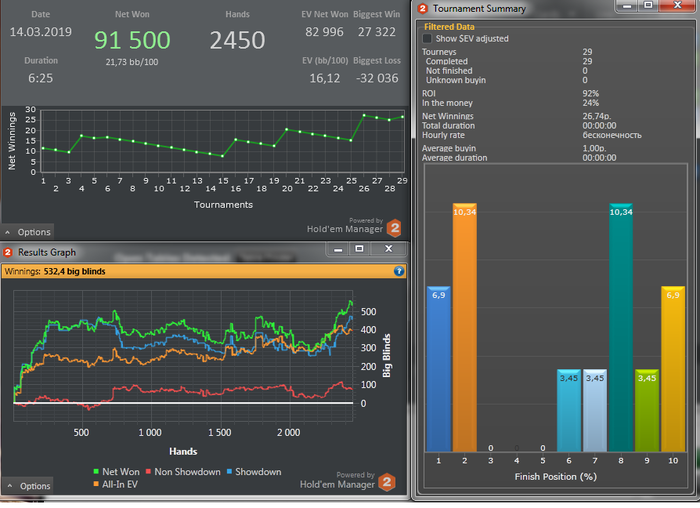Image resolution: width=700 pixels, height=508 pixels.
Task: Maximize the Tournament Summary window
Action: pos(648,5)
